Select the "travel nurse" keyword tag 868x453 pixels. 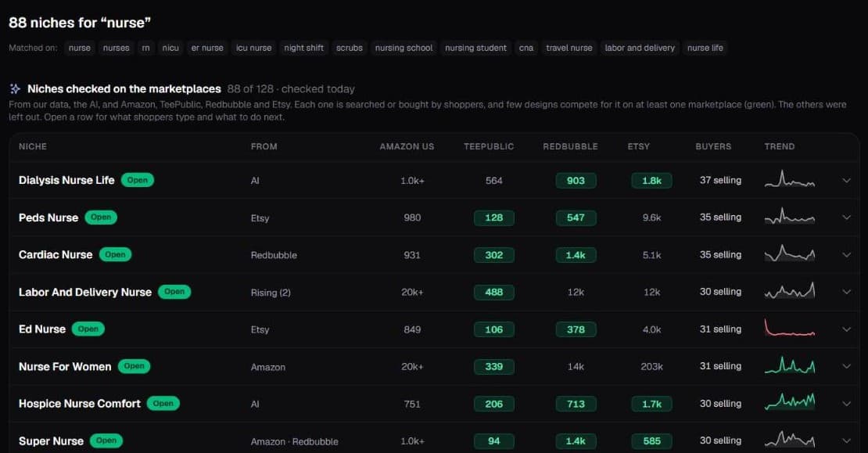pyautogui.click(x=569, y=49)
